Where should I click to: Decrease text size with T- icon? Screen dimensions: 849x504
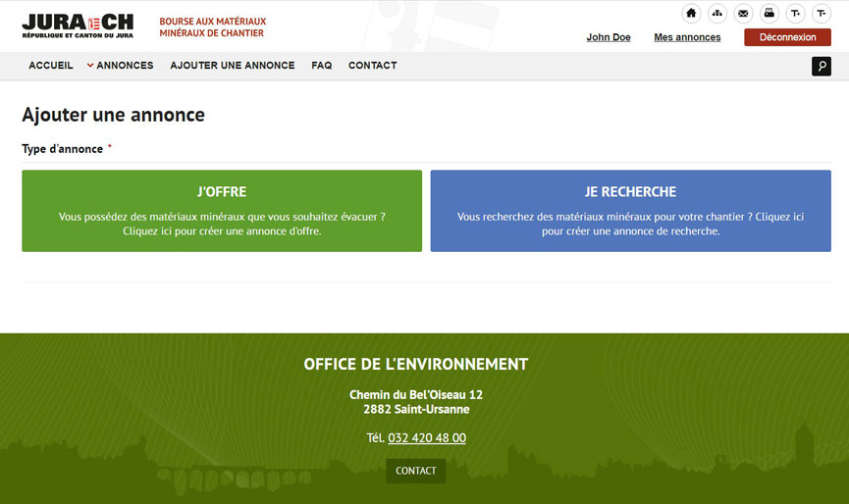point(821,14)
